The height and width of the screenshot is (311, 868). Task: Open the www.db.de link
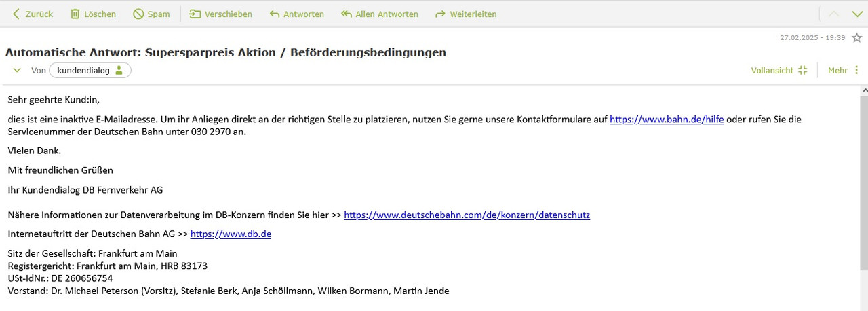tap(231, 234)
